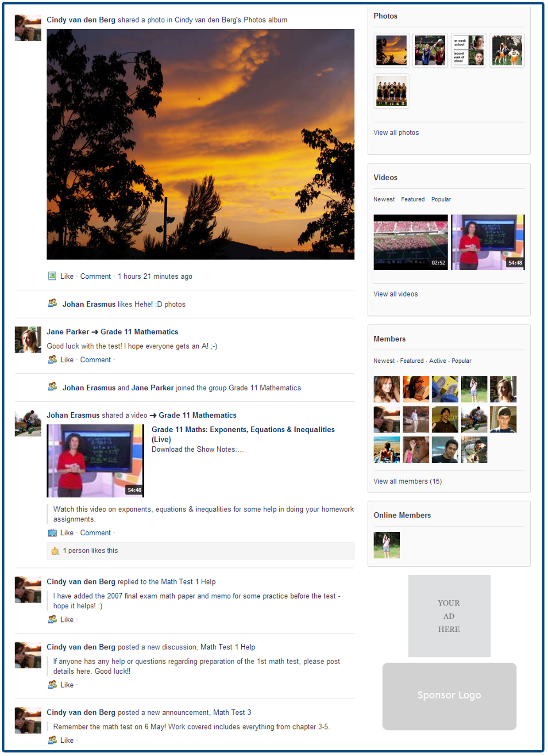Click the YOUR AD HERE placeholder
This screenshot has height=756, width=548.
pos(449,616)
